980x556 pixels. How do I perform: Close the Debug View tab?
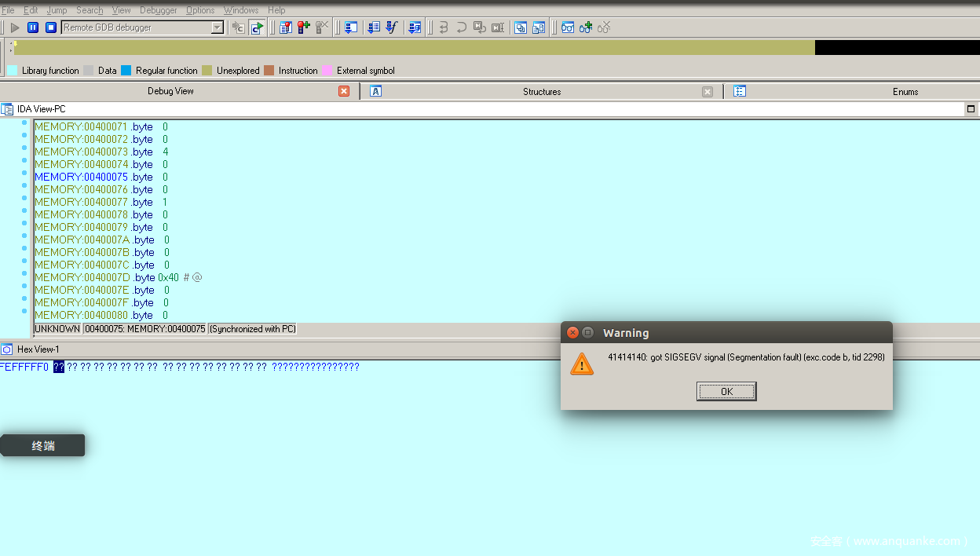click(x=344, y=91)
